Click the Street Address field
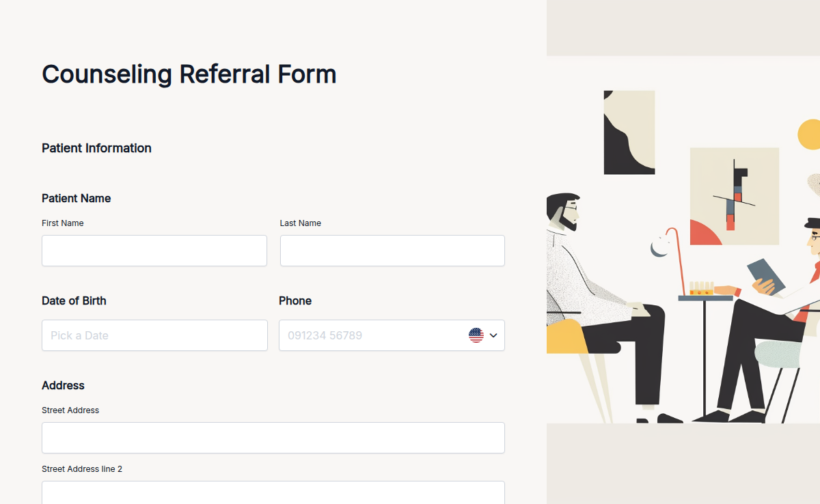The height and width of the screenshot is (504, 820). (273, 438)
